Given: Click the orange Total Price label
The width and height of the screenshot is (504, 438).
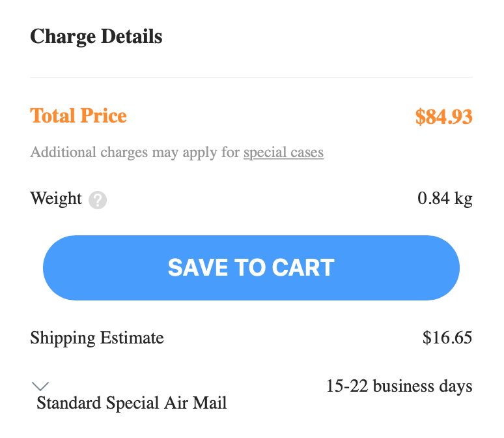Looking at the screenshot, I should (78, 116).
